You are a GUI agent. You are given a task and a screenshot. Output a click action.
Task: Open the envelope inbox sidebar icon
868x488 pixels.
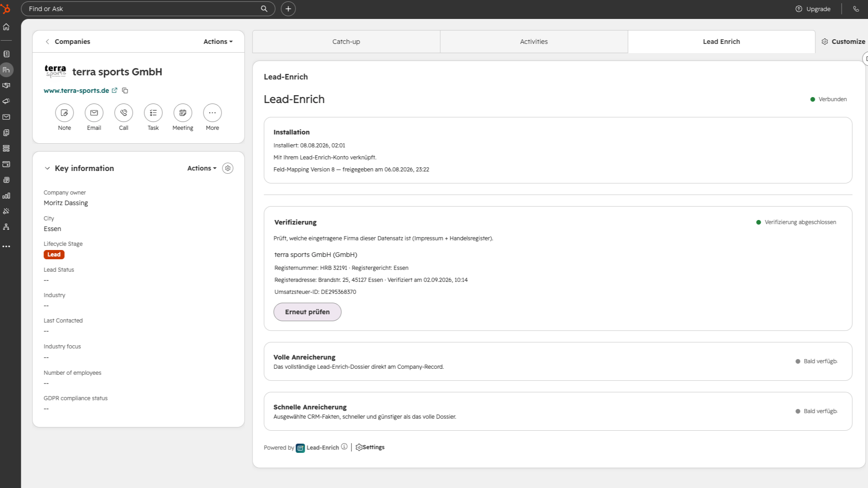[x=6, y=117]
